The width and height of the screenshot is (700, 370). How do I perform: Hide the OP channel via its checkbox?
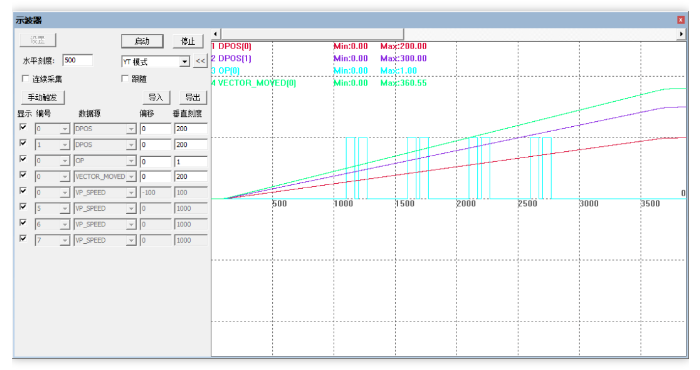[x=23, y=159]
